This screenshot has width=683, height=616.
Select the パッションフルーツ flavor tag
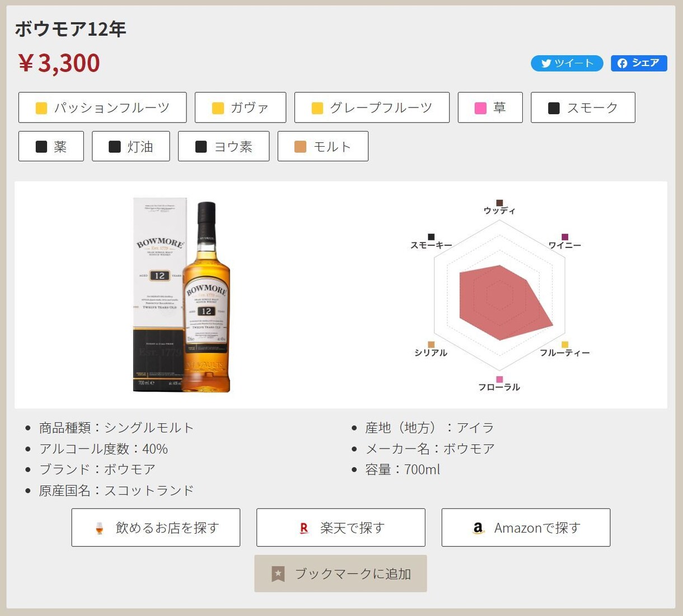point(102,108)
